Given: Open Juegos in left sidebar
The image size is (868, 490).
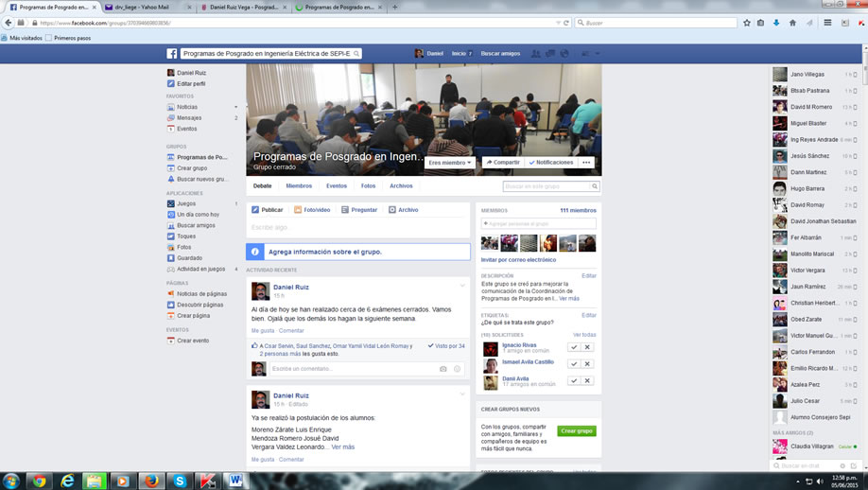Looking at the screenshot, I should tap(186, 203).
